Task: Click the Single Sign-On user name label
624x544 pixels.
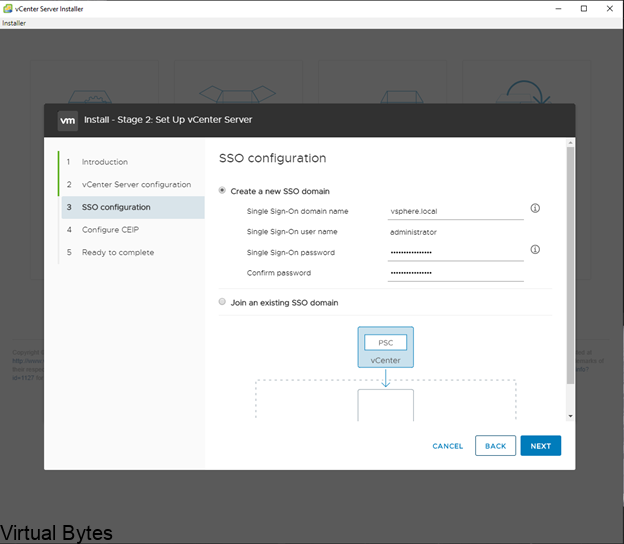Action: pos(292,232)
